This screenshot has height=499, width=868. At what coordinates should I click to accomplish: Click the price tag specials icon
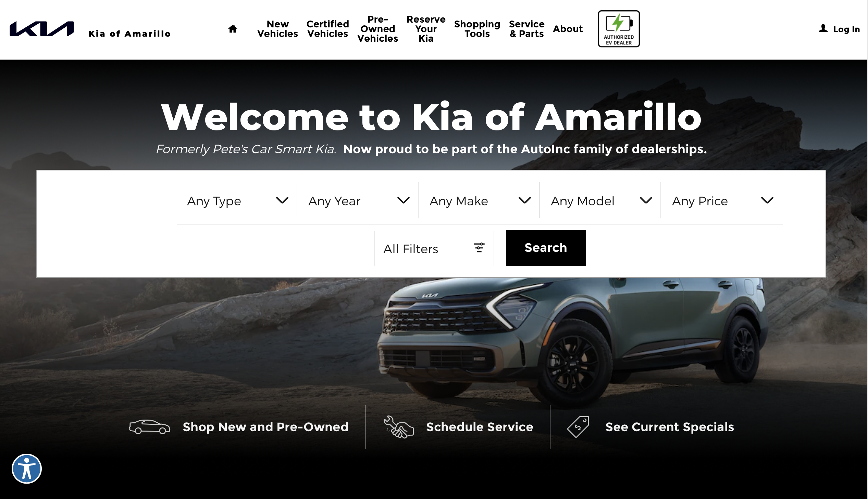pos(578,427)
